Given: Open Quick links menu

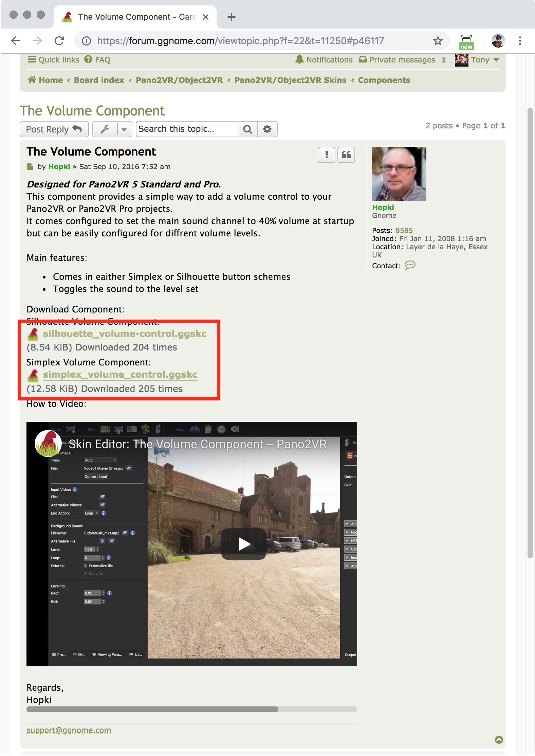Looking at the screenshot, I should [x=54, y=60].
